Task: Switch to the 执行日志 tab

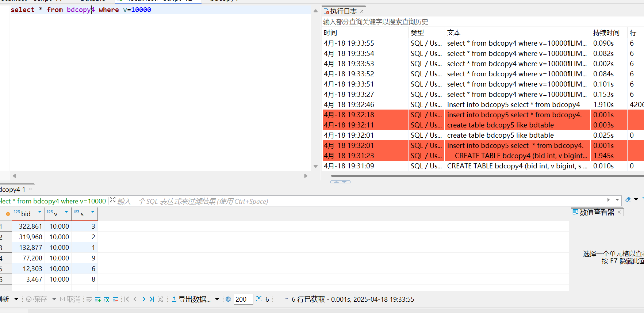Action: 343,11
